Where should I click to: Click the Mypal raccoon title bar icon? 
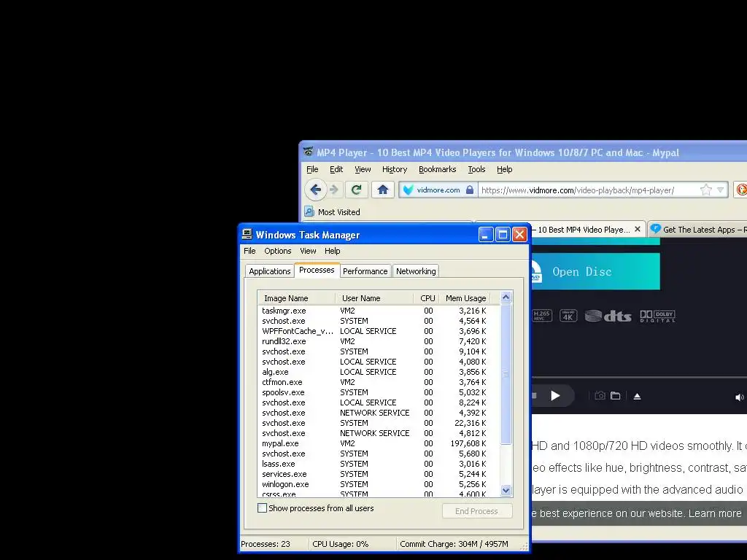(309, 152)
